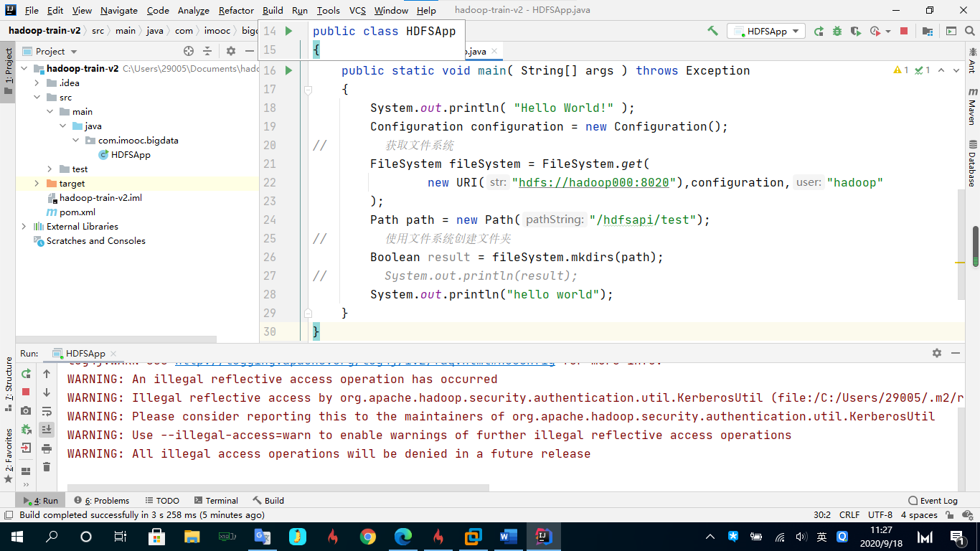Viewport: 980px width, 551px height.
Task: Open the VCS menu
Action: (357, 11)
